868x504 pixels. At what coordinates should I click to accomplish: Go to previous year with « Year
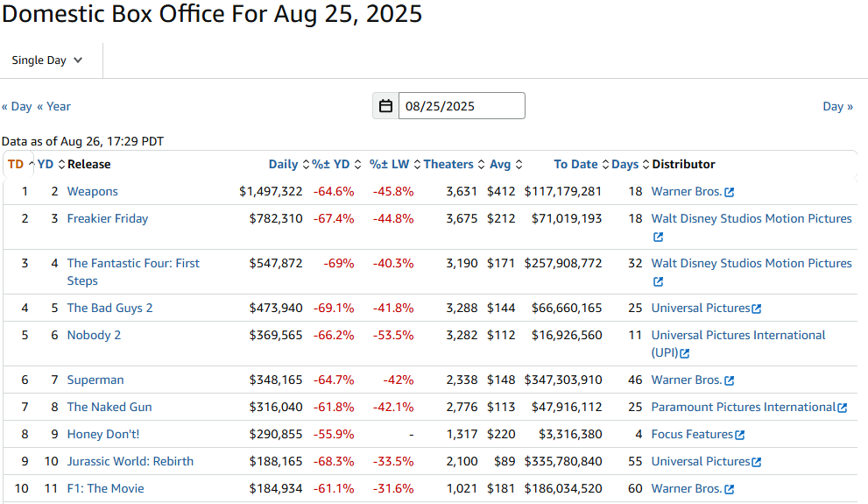coord(53,106)
